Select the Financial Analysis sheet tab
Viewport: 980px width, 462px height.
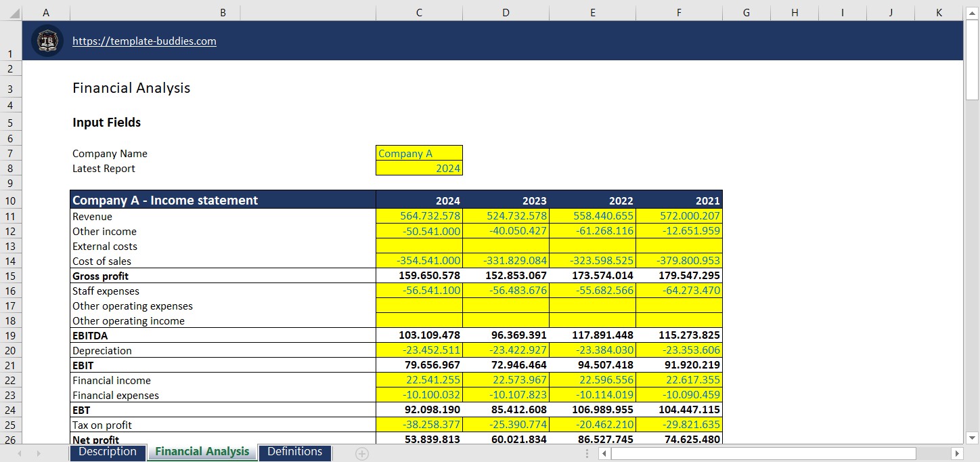tap(202, 452)
